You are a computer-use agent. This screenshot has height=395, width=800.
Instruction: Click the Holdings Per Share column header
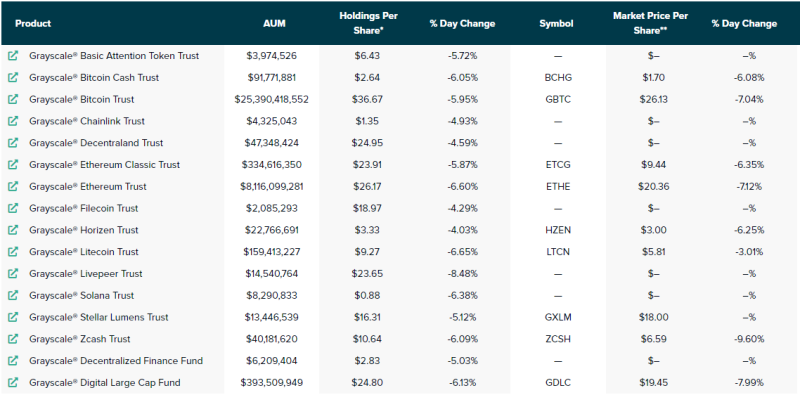point(368,23)
